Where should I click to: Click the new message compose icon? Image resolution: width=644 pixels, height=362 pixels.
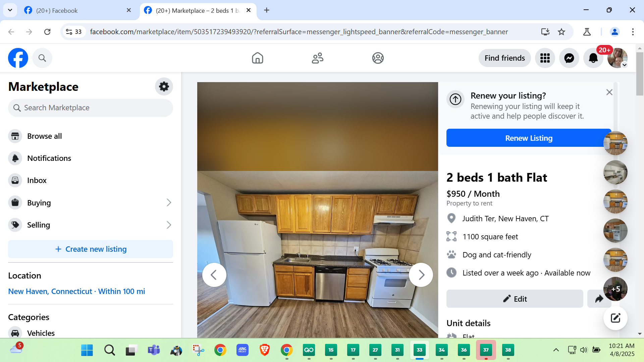[x=615, y=318]
